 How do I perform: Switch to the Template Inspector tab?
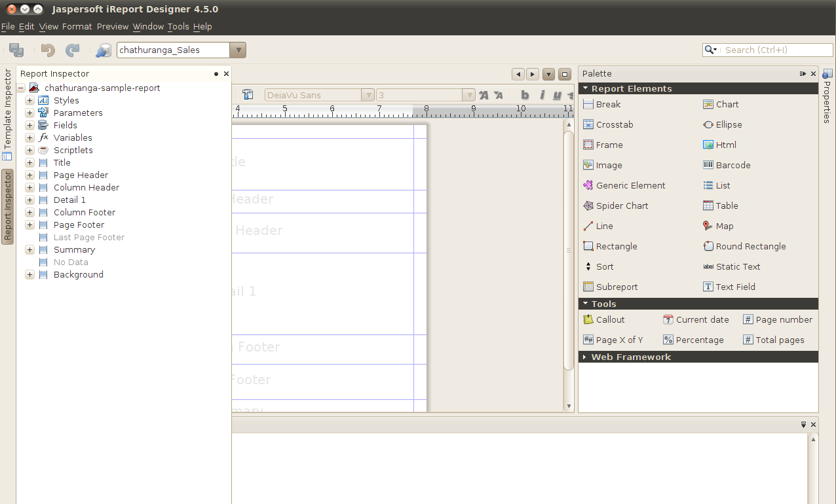tap(7, 115)
